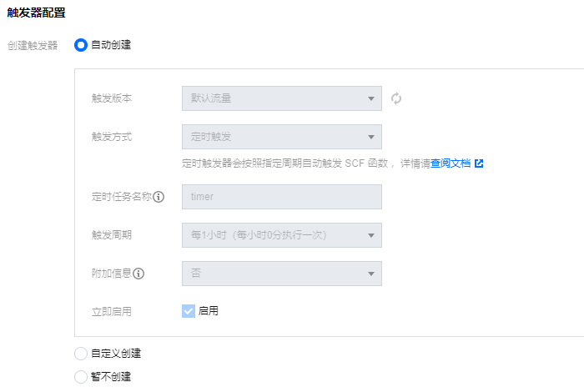Open the 触发方式 dropdown showing 定时触发
The image size is (584, 392).
282,137
